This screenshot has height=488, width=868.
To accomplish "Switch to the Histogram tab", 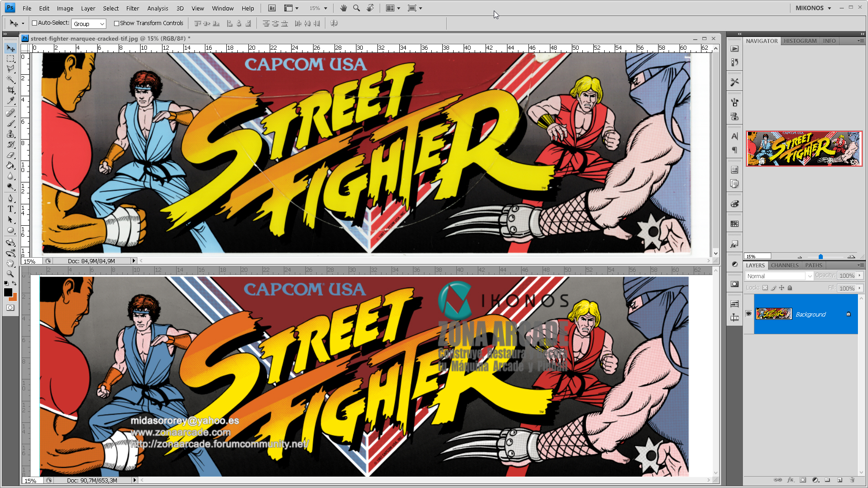I will click(x=800, y=41).
